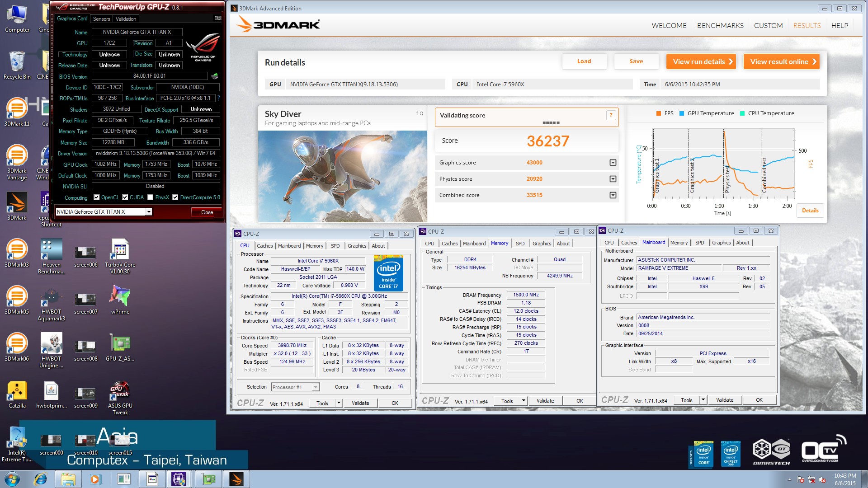Click the GPU Temperature legend swatch
Screen dimensions: 868x488
pos(682,113)
